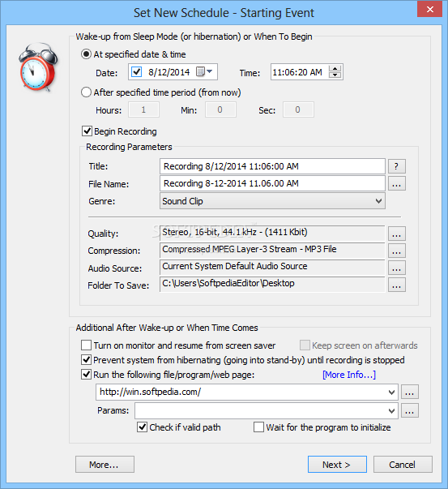Open the calendar picker icon in Date field
Viewport: 448px width, 489px height.
click(200, 71)
